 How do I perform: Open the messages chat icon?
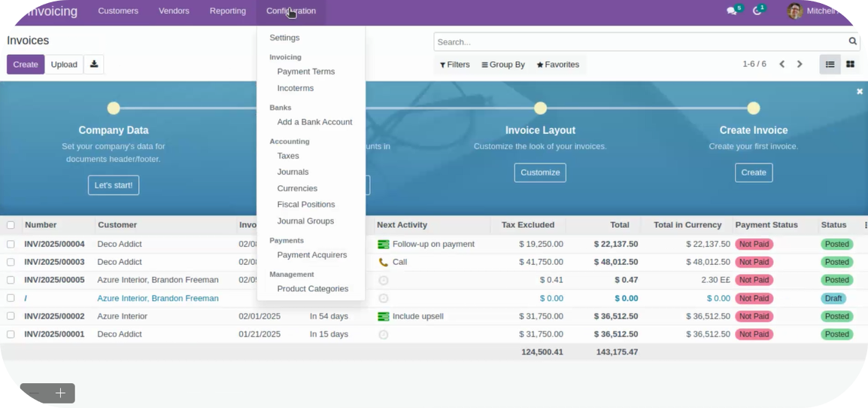click(x=731, y=11)
